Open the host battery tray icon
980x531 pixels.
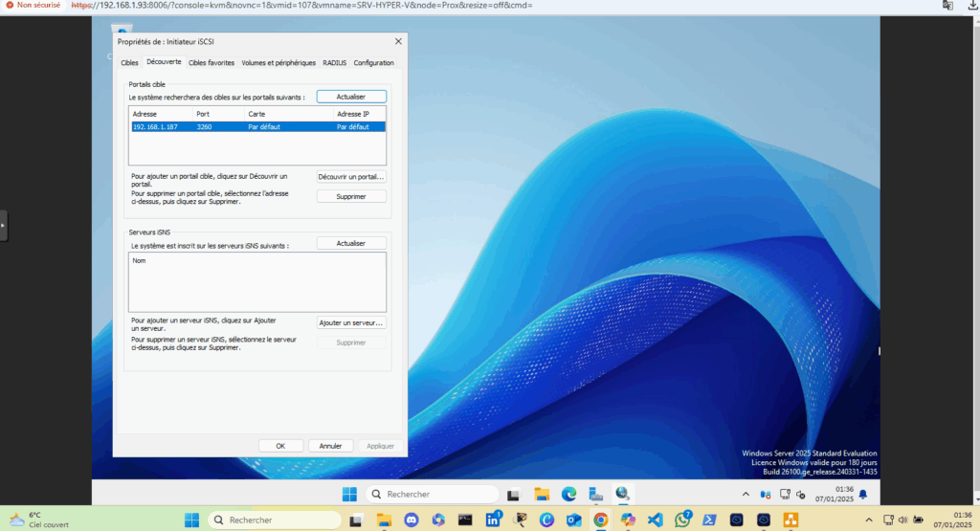(x=918, y=520)
